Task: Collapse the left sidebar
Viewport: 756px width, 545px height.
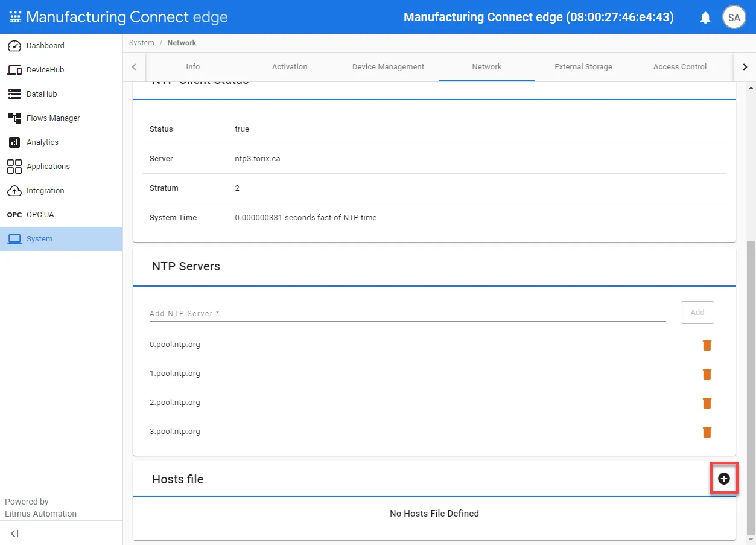Action: pyautogui.click(x=15, y=534)
